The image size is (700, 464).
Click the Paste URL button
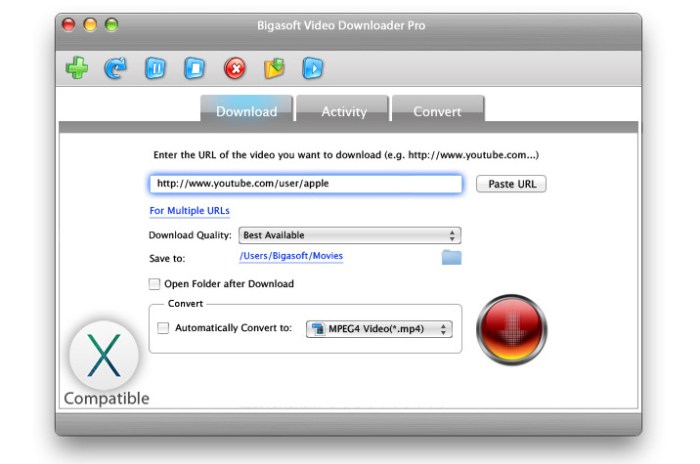coord(511,184)
